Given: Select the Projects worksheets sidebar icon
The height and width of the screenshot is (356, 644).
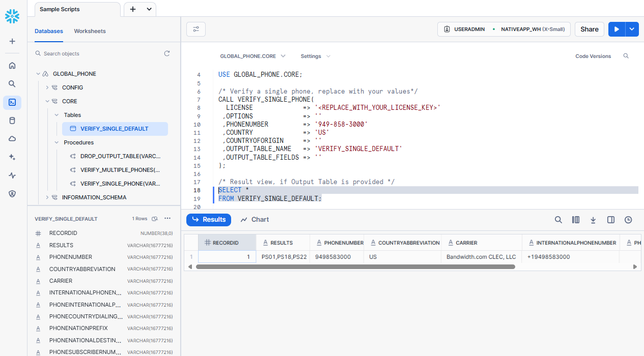Looking at the screenshot, I should click(12, 102).
